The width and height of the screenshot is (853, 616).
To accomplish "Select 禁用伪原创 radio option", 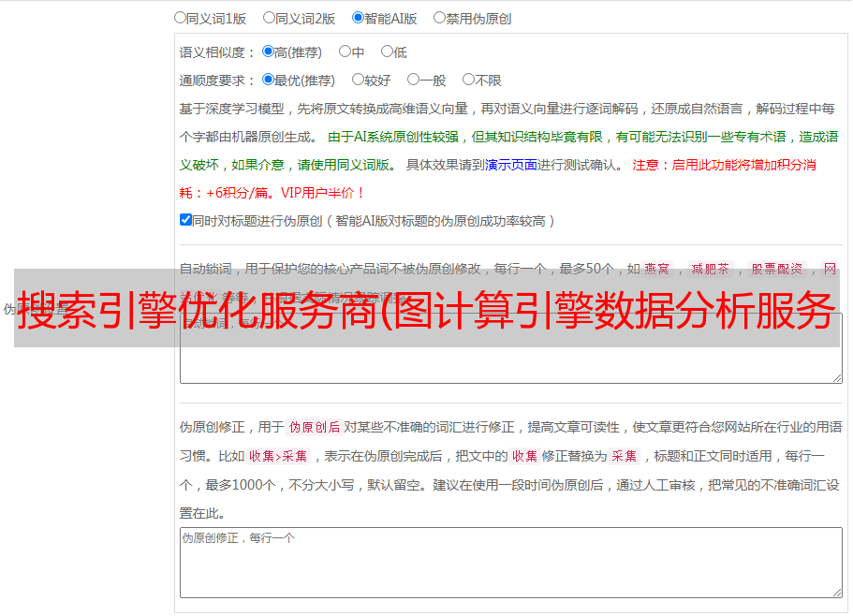I will point(439,18).
